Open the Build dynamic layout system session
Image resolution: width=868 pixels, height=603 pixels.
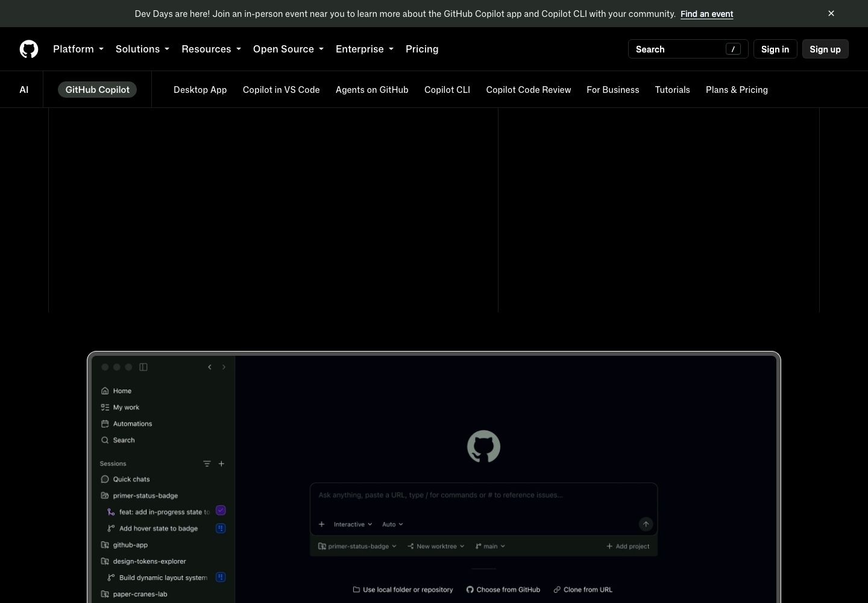pos(157,578)
